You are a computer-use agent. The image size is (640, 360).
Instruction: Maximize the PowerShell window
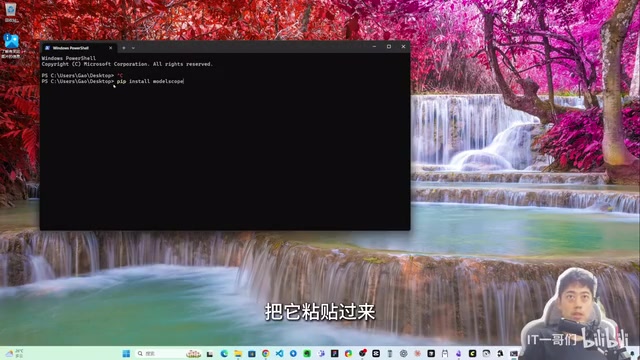pyautogui.click(x=389, y=47)
